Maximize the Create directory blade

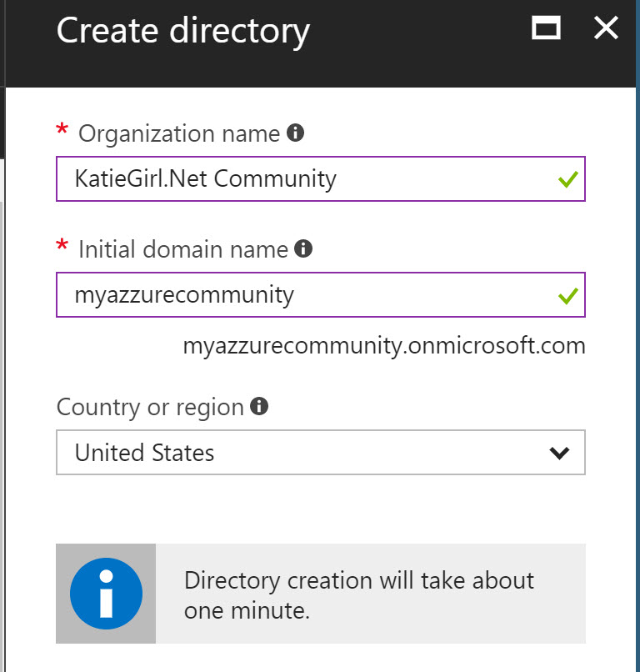[x=547, y=29]
